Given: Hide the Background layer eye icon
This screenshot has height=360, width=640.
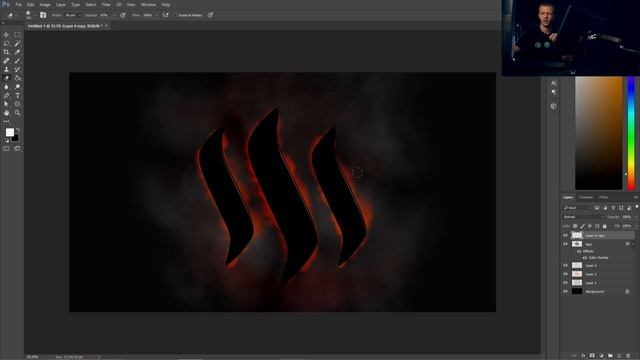Looking at the screenshot, I should (x=565, y=291).
